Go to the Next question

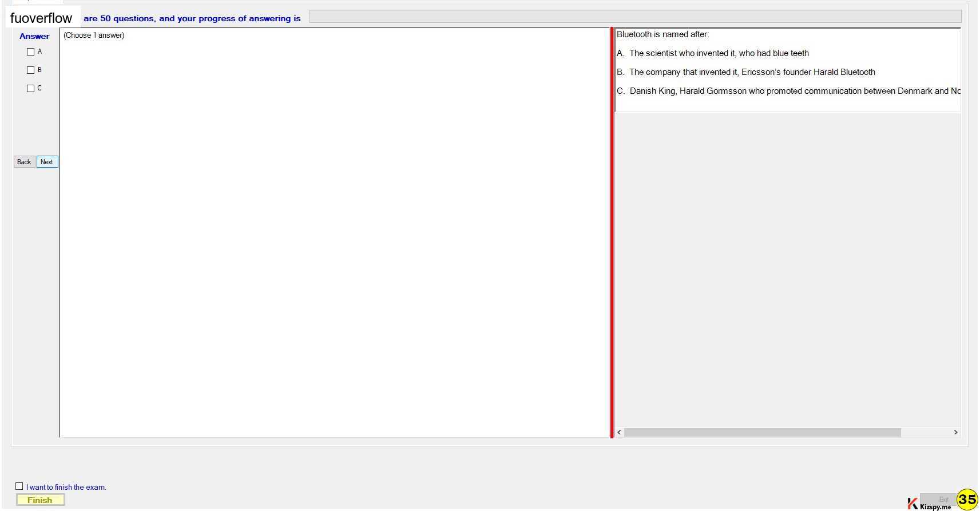[47, 162]
